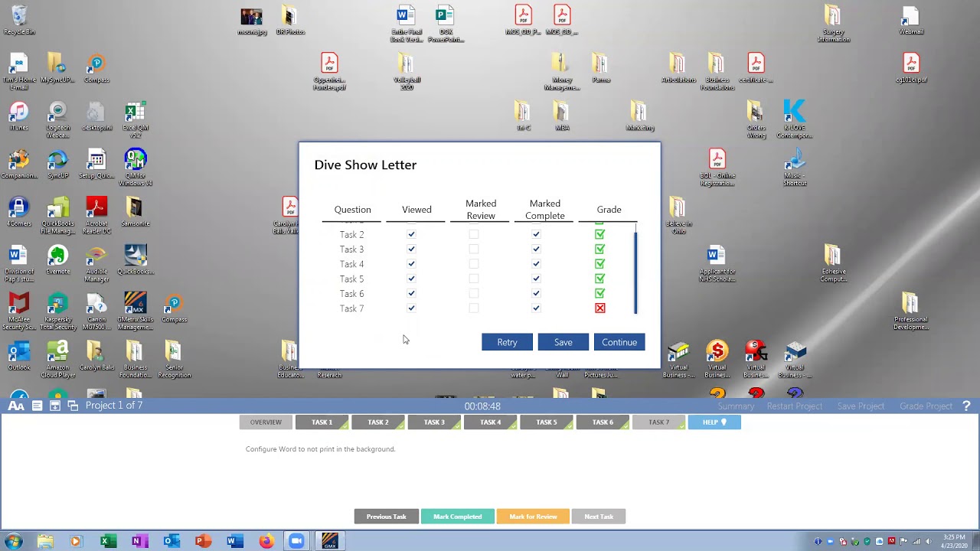Click the Next Task button
The height and width of the screenshot is (551, 980).
(599, 517)
